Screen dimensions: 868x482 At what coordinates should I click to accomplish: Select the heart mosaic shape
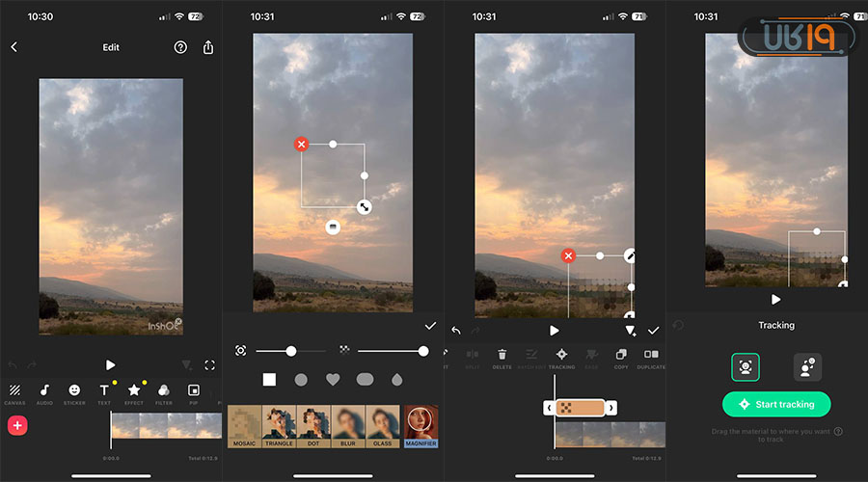[x=333, y=380]
